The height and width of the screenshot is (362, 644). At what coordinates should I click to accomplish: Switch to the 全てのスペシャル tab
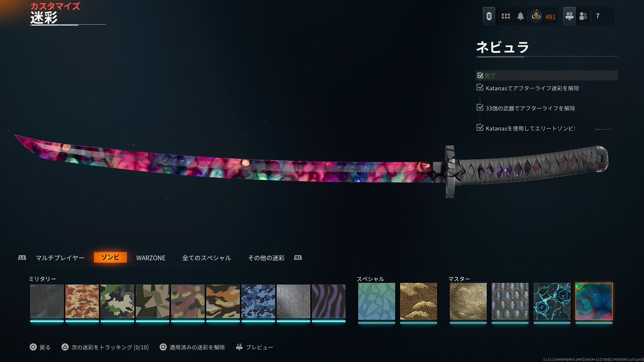207,258
